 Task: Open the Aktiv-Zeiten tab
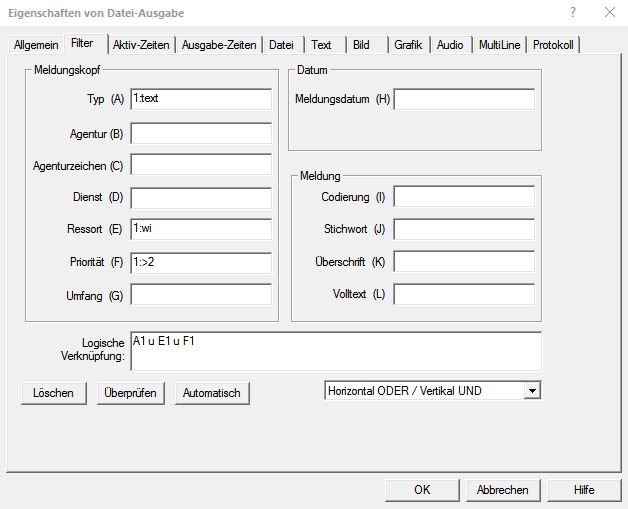click(141, 45)
